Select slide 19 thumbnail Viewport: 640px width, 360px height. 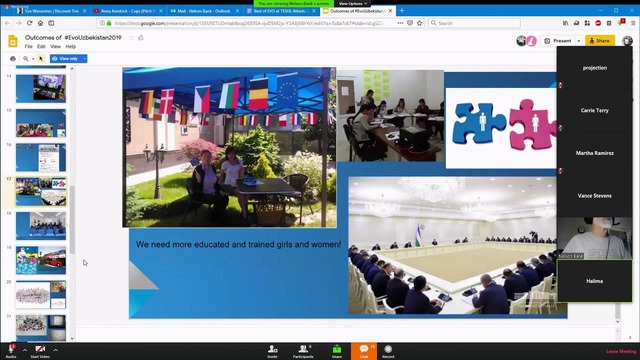(x=41, y=260)
